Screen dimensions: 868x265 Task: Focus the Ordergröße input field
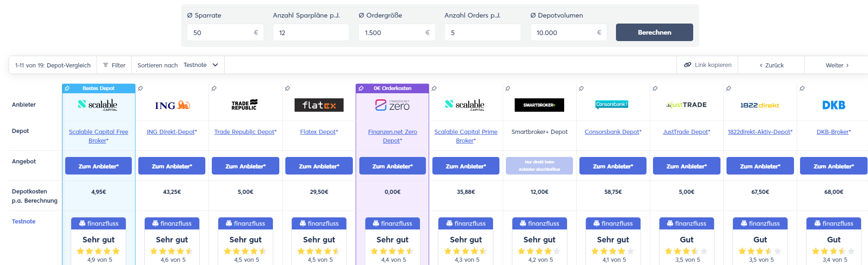397,32
